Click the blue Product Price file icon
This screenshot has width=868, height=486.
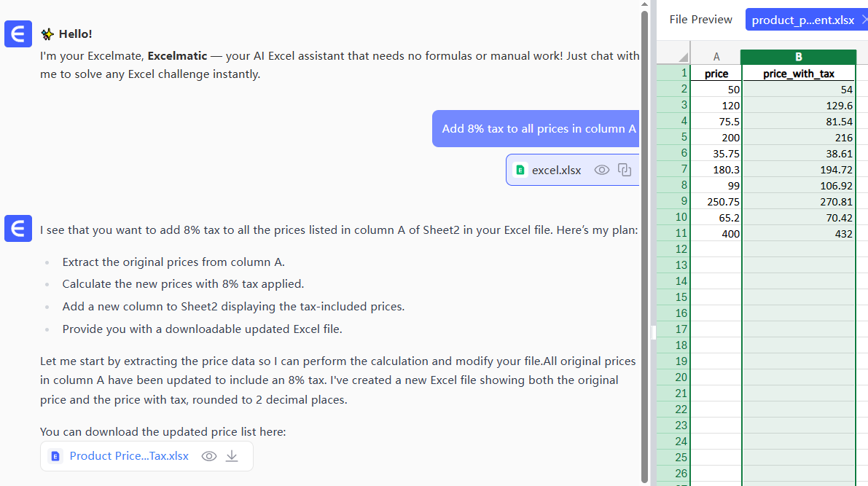point(55,456)
